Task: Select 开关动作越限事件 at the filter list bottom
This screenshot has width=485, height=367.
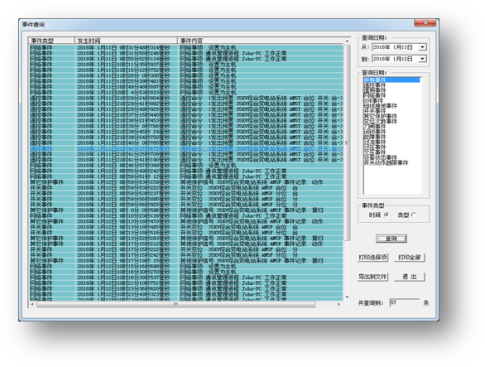Action: tap(386, 163)
